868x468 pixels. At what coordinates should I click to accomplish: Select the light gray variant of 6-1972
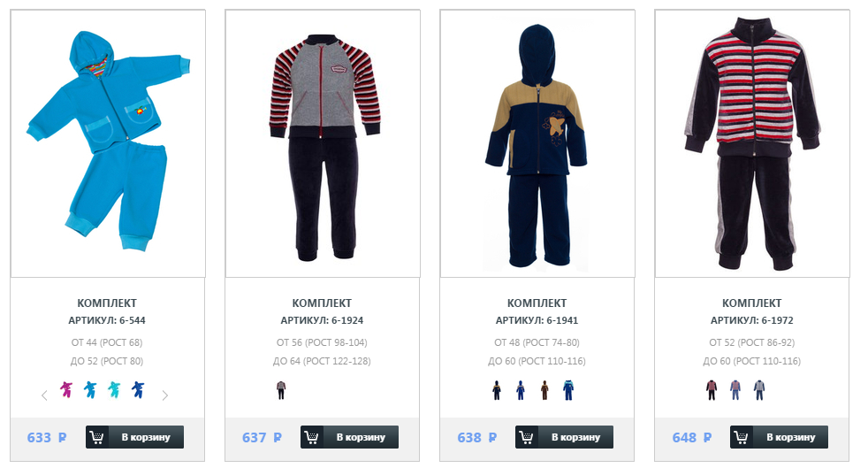pos(759,390)
